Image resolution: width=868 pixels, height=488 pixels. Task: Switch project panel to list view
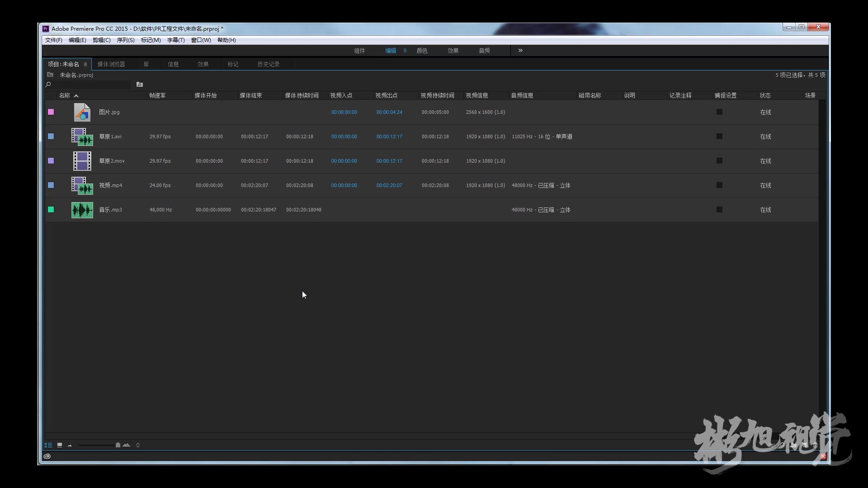pyautogui.click(x=48, y=445)
